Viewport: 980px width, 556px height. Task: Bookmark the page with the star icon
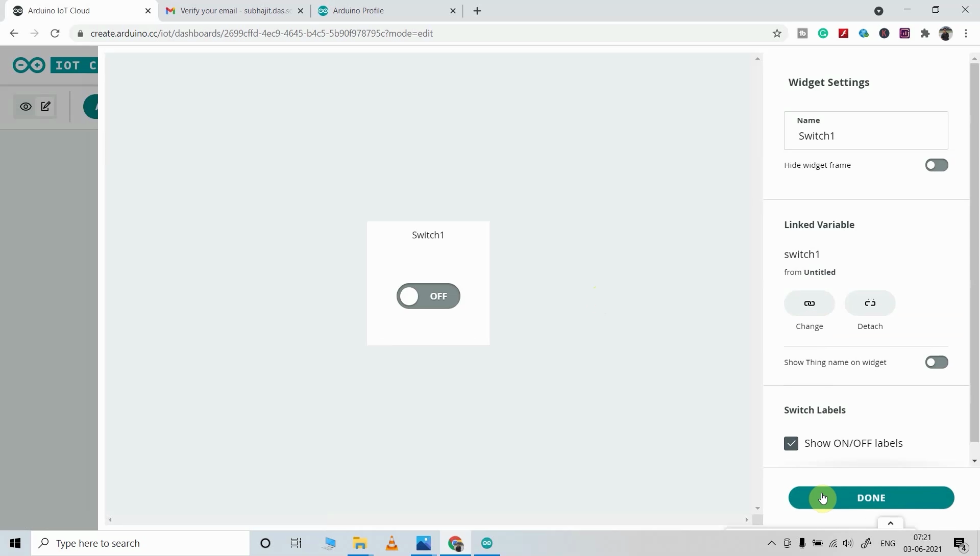(x=777, y=33)
